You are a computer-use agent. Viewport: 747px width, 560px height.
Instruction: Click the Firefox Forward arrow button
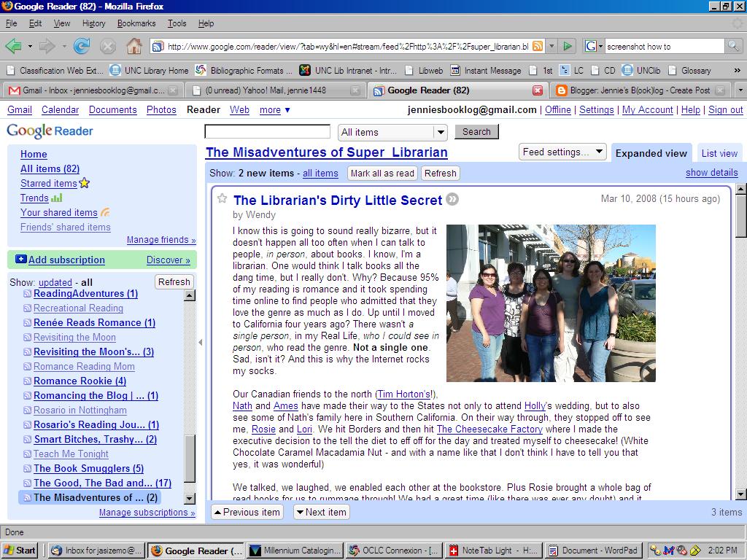click(47, 46)
